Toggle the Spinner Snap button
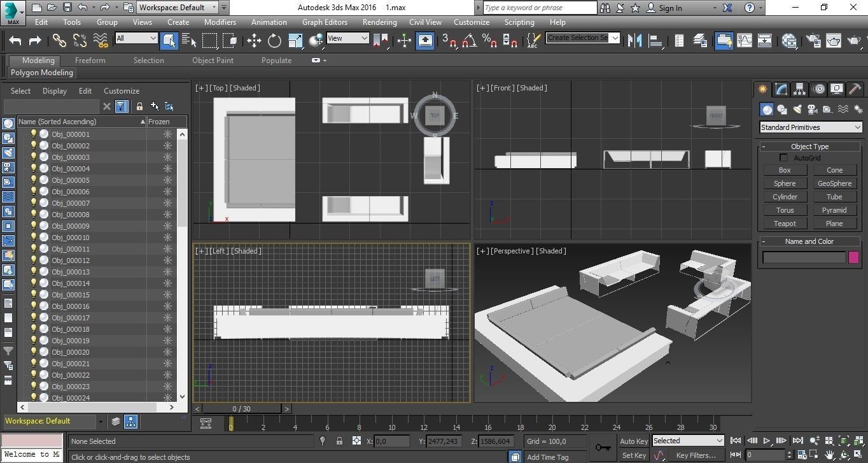The height and width of the screenshot is (463, 868). (510, 40)
